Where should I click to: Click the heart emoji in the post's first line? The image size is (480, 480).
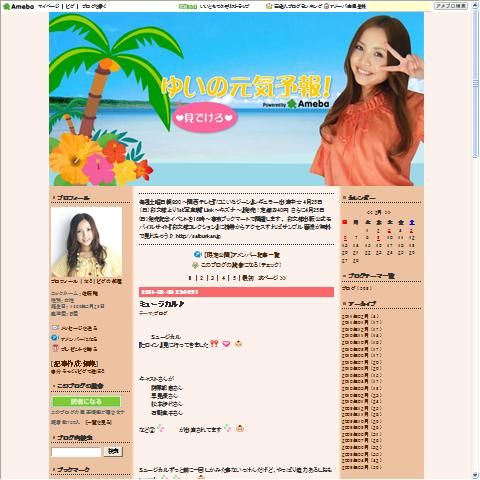pos(226,343)
